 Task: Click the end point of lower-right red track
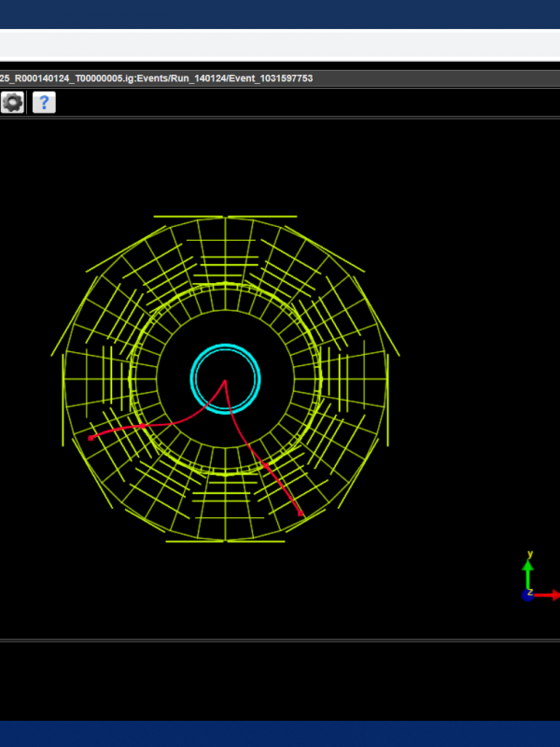click(x=301, y=514)
